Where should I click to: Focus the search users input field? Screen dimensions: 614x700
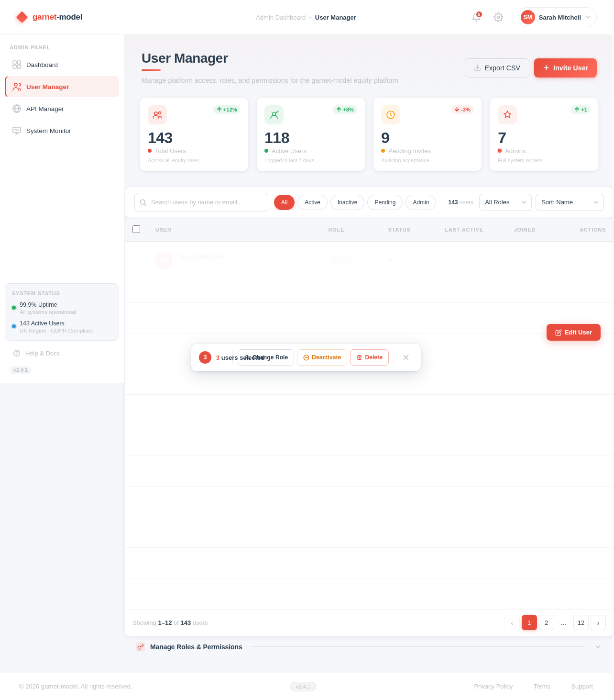[201, 202]
